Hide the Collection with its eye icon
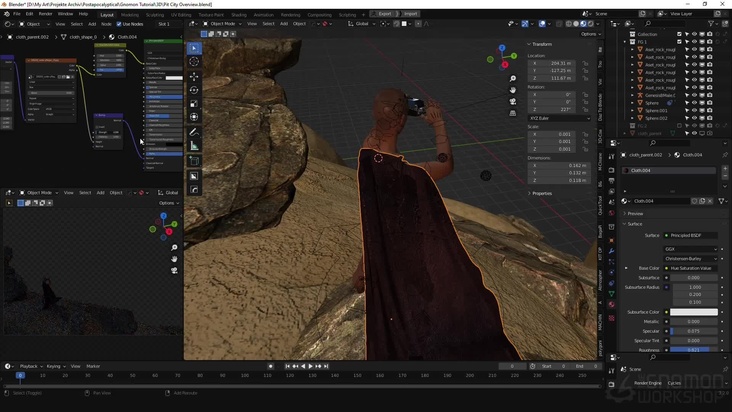Screen dimensions: 732x412 click(694, 34)
